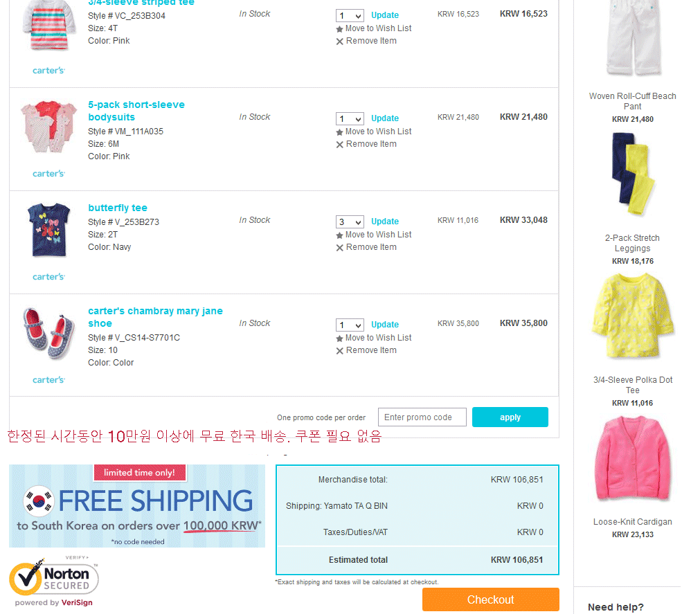The height and width of the screenshot is (614, 700).
Task: Focus the Enter promo code field
Action: (x=422, y=417)
